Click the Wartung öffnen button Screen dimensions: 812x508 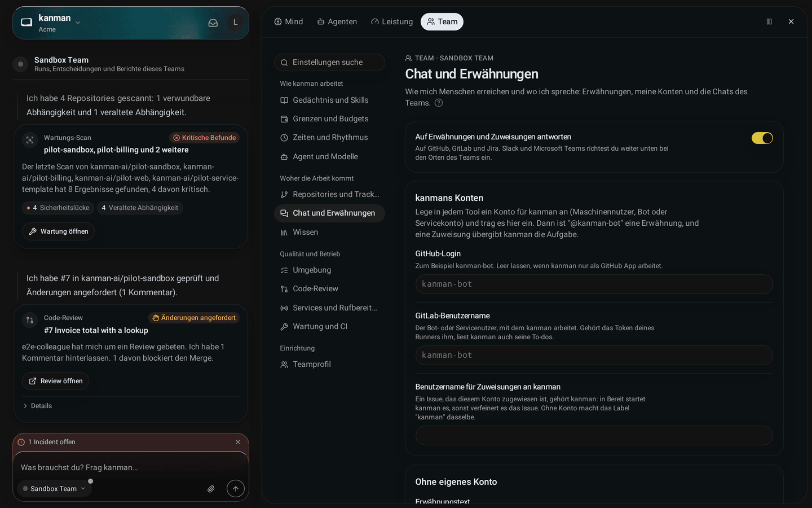tap(58, 231)
